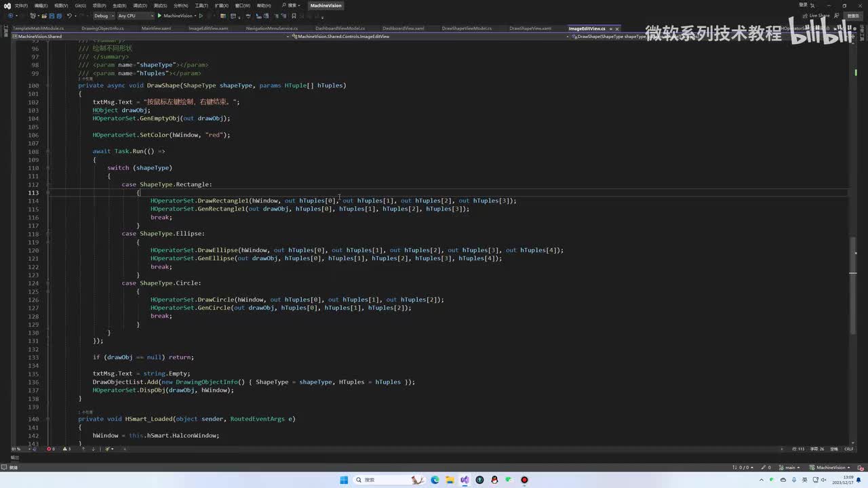Switch to the NavigationMenuService.cs tab
The width and height of the screenshot is (868, 488).
(272, 28)
